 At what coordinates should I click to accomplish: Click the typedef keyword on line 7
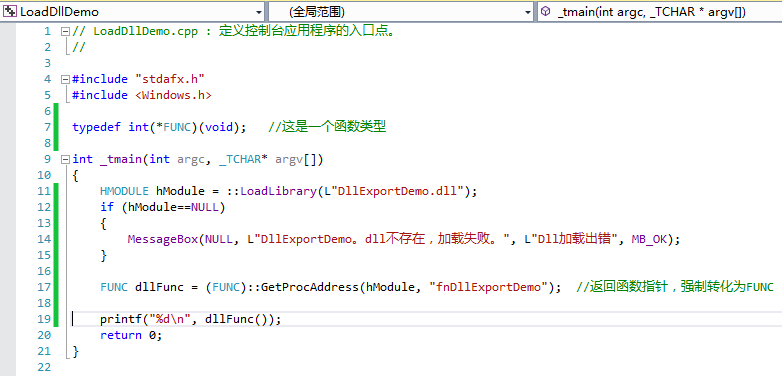[x=96, y=127]
